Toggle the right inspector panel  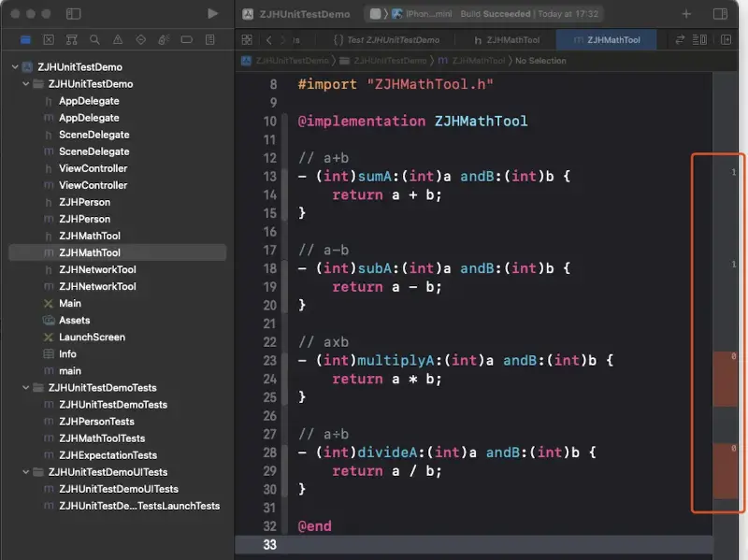[x=720, y=14]
